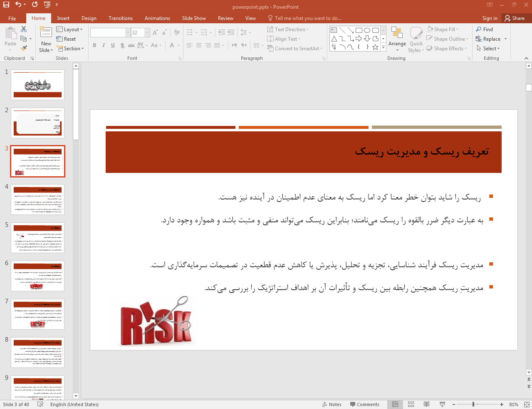Enable underline formatting

(112, 45)
